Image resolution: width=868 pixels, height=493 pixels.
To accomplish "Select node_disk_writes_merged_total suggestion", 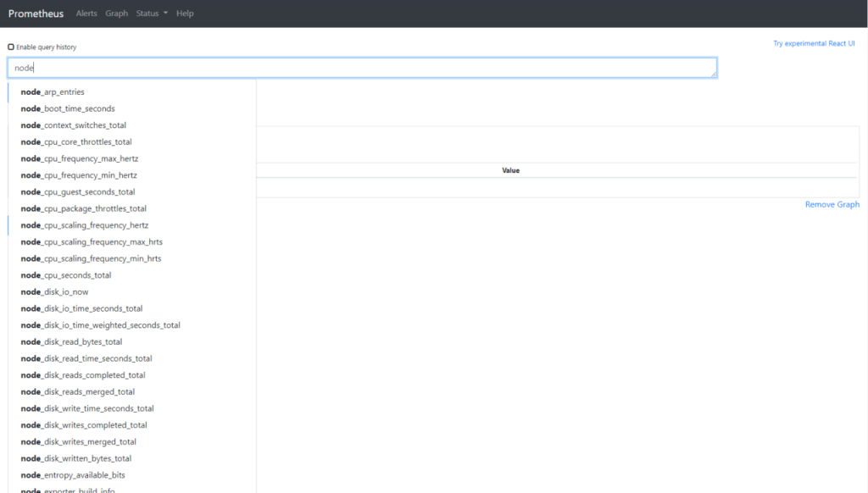I will pyautogui.click(x=132, y=441).
